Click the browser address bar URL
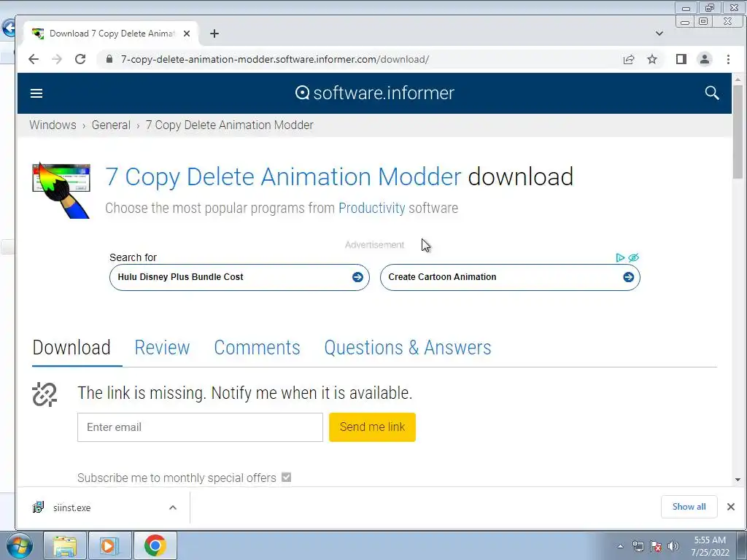Screen dimensions: 747x560 coord(275,59)
